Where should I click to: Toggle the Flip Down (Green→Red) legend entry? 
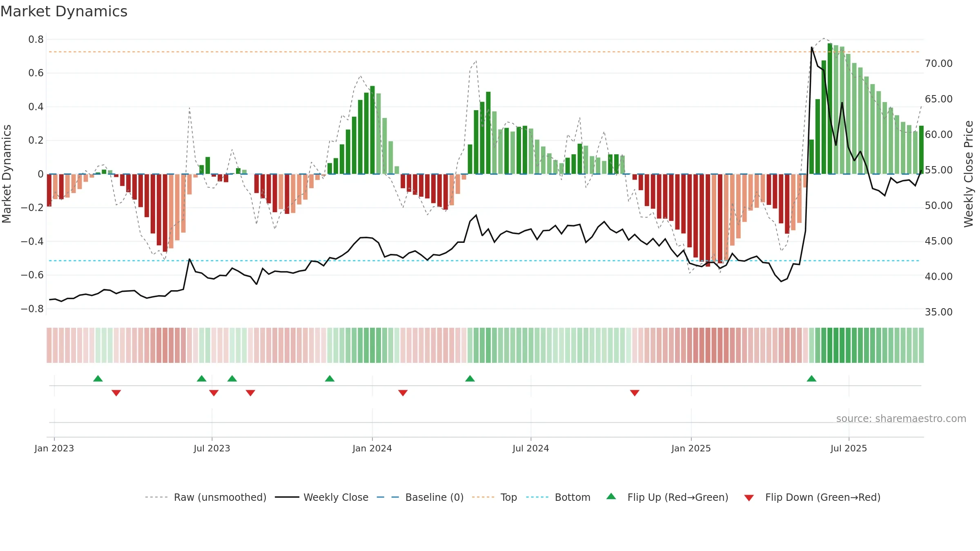point(812,497)
